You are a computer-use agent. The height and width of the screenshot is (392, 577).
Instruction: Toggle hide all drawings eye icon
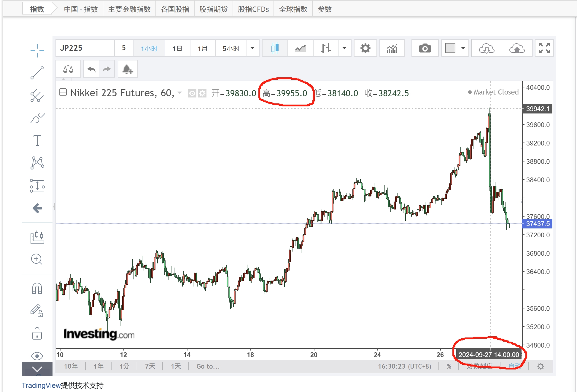37,356
